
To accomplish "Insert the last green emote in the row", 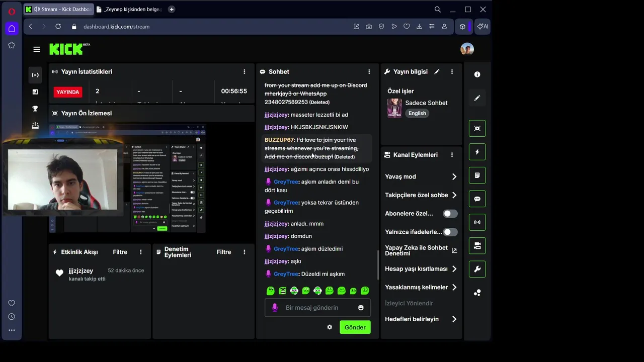I will click(365, 291).
